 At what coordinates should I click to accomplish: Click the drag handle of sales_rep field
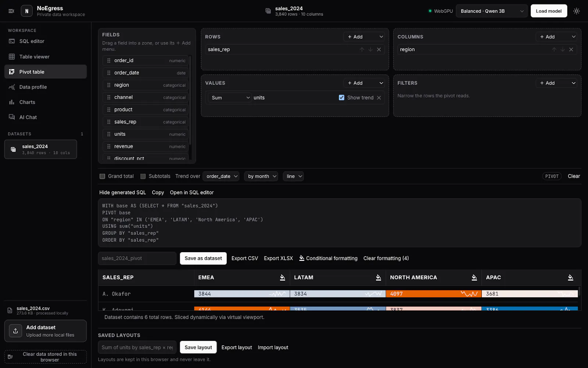tap(109, 122)
